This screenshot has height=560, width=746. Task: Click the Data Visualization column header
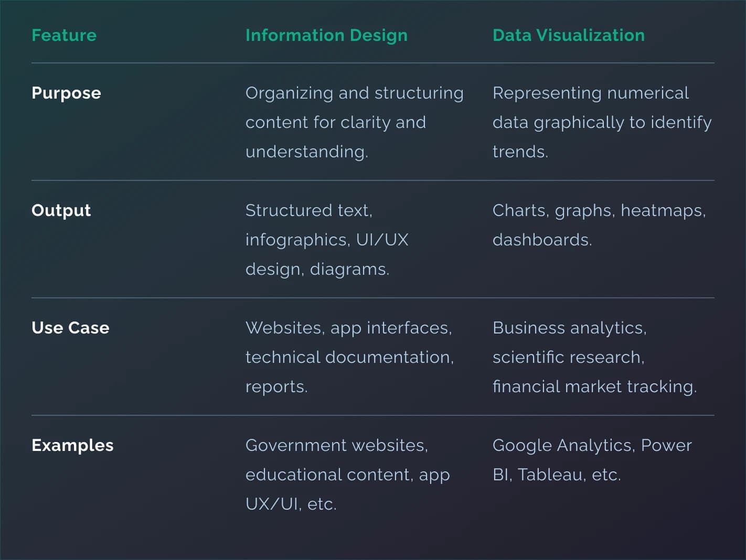[568, 35]
